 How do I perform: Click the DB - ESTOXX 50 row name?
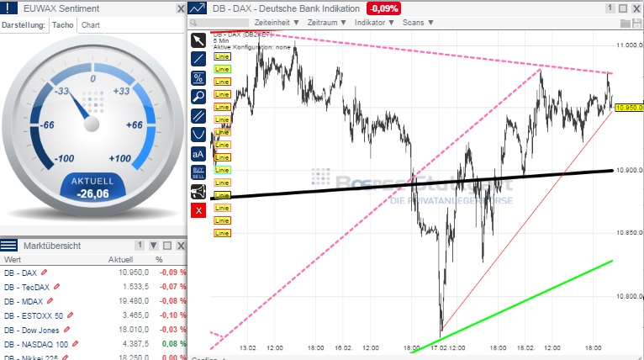click(x=34, y=316)
